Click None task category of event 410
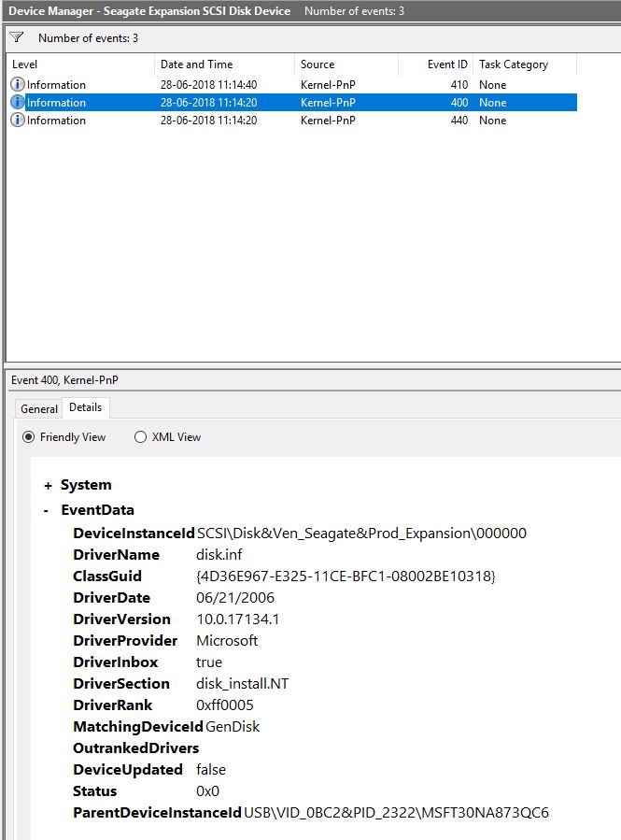621x840 pixels. tap(492, 85)
